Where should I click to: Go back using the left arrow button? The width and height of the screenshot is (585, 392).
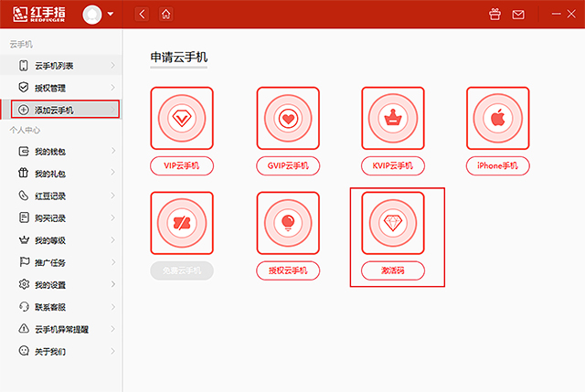tap(142, 15)
